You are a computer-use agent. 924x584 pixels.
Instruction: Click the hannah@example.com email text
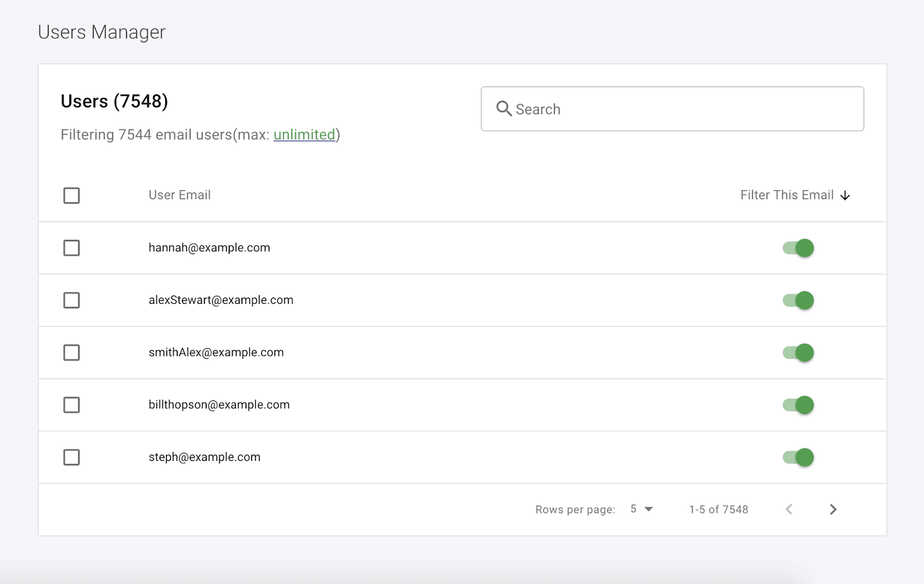(x=209, y=248)
